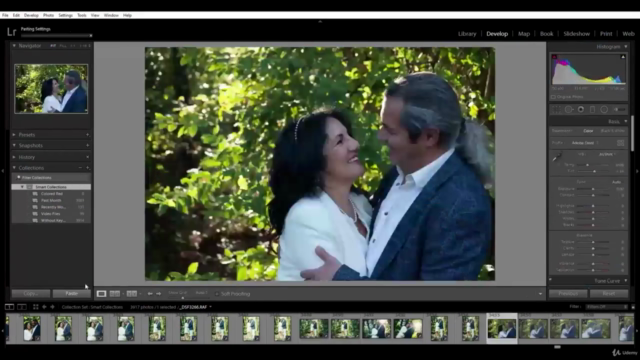Collapse the Smart Collections set
This screenshot has width=640, height=360.
pyautogui.click(x=22, y=187)
